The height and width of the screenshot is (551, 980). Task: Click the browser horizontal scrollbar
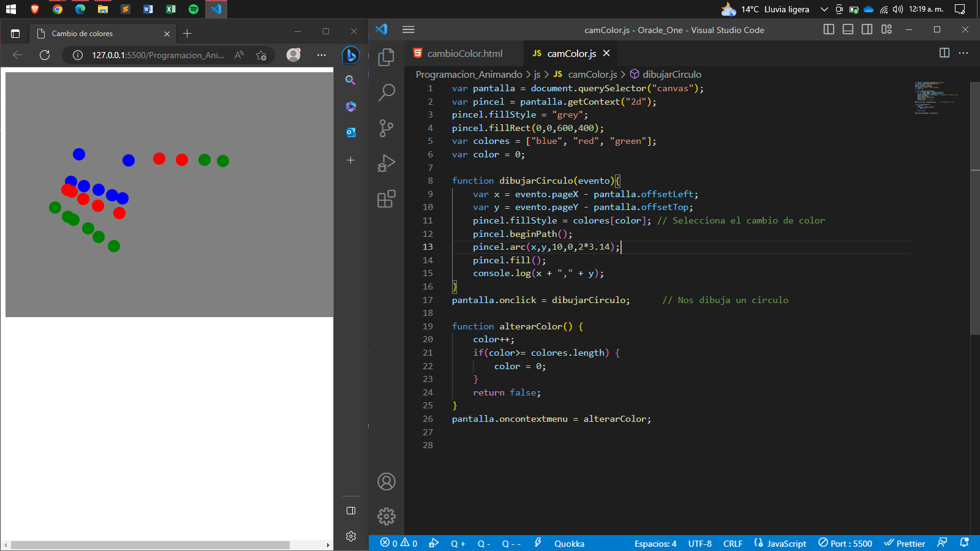150,545
